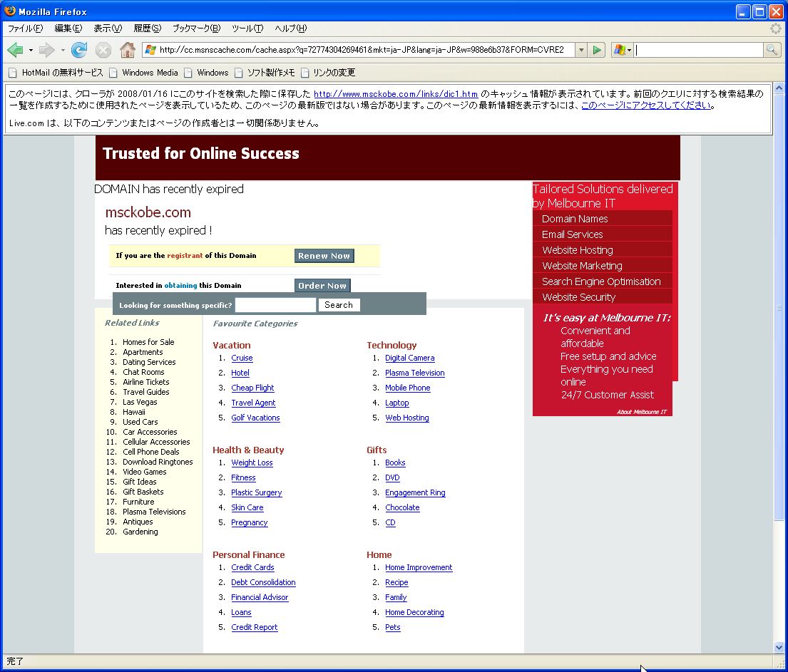
Task: Open the Pets link under Home
Action: pos(392,627)
